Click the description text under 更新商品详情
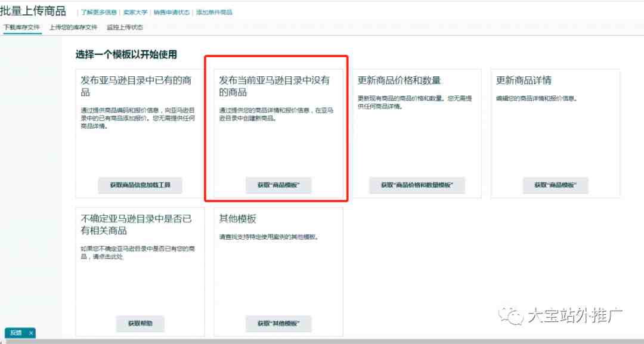644x344 pixels. (x=537, y=99)
